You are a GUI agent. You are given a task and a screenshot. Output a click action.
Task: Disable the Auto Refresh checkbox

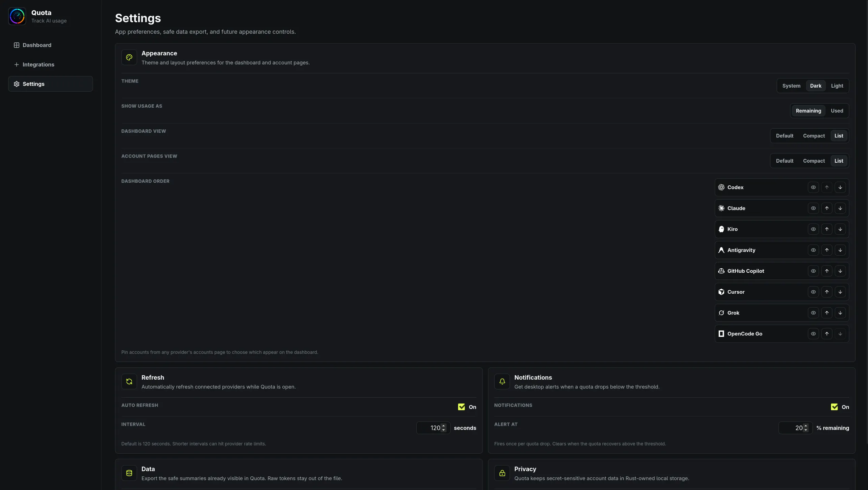(x=461, y=407)
